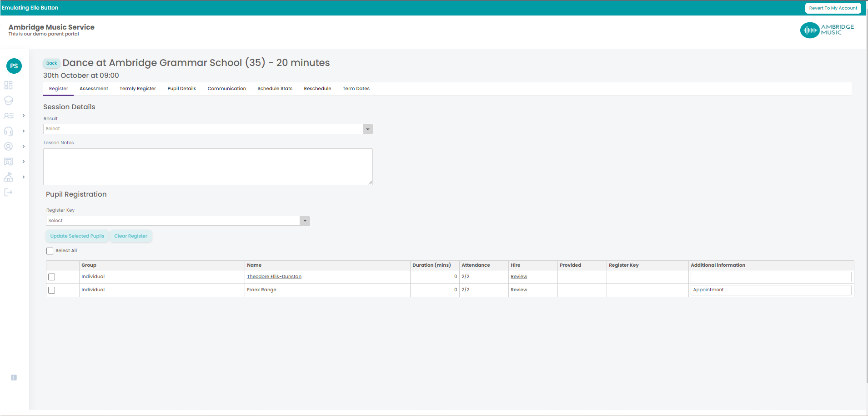Tick the checkbox for Theodore Ellis-Dunstan

pyautogui.click(x=52, y=277)
